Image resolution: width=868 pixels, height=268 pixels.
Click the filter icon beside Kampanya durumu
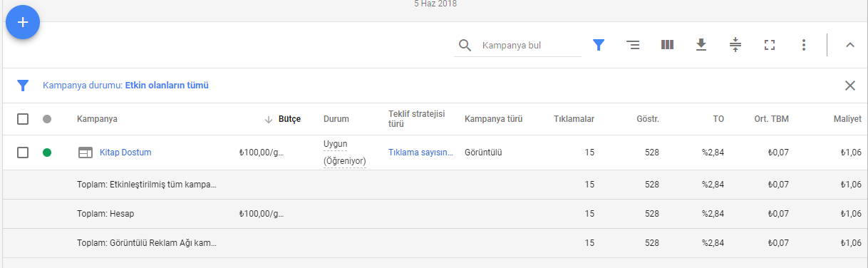23,86
